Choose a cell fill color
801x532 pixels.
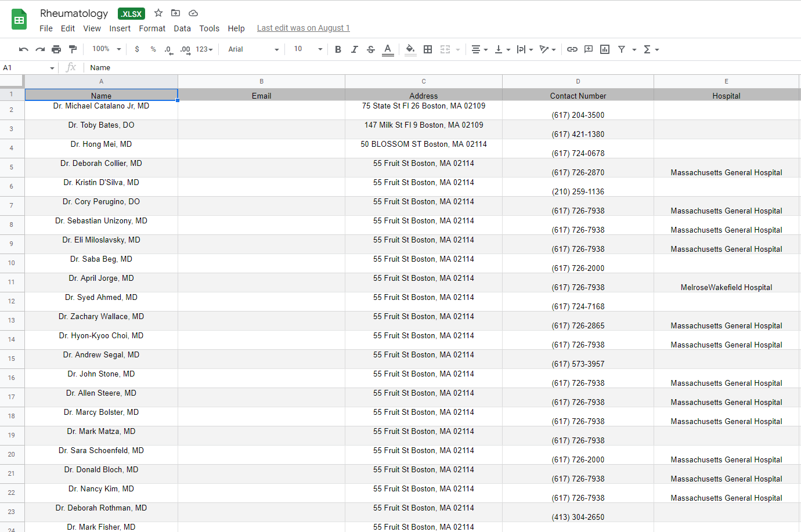point(410,49)
